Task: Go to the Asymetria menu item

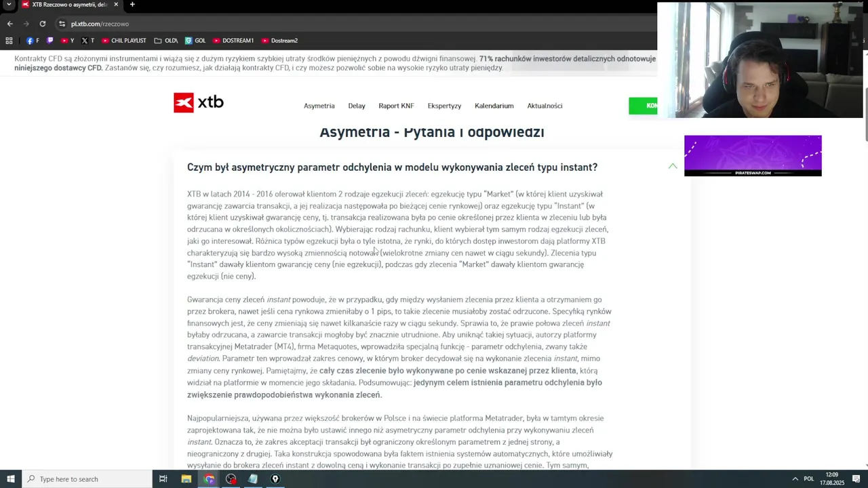Action: pyautogui.click(x=319, y=106)
